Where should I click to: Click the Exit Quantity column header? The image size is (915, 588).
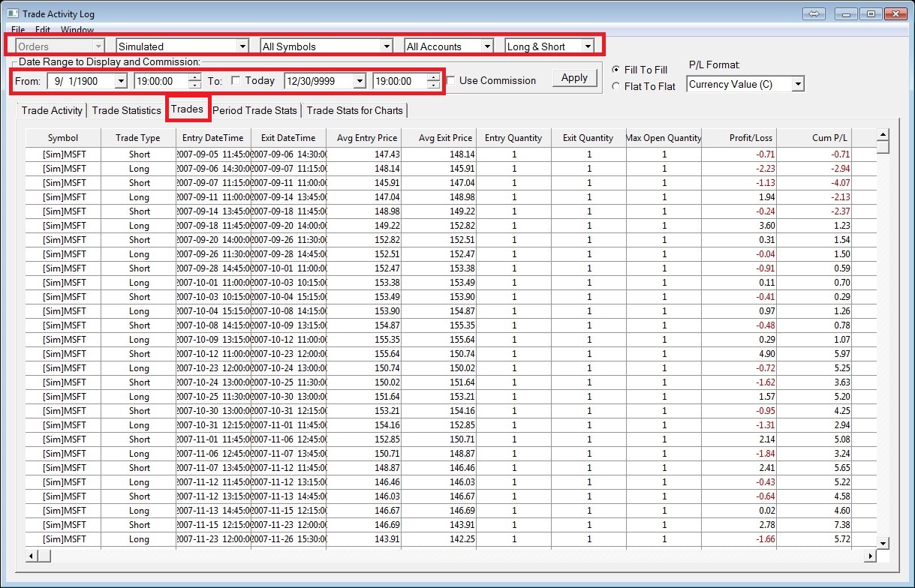tap(588, 138)
